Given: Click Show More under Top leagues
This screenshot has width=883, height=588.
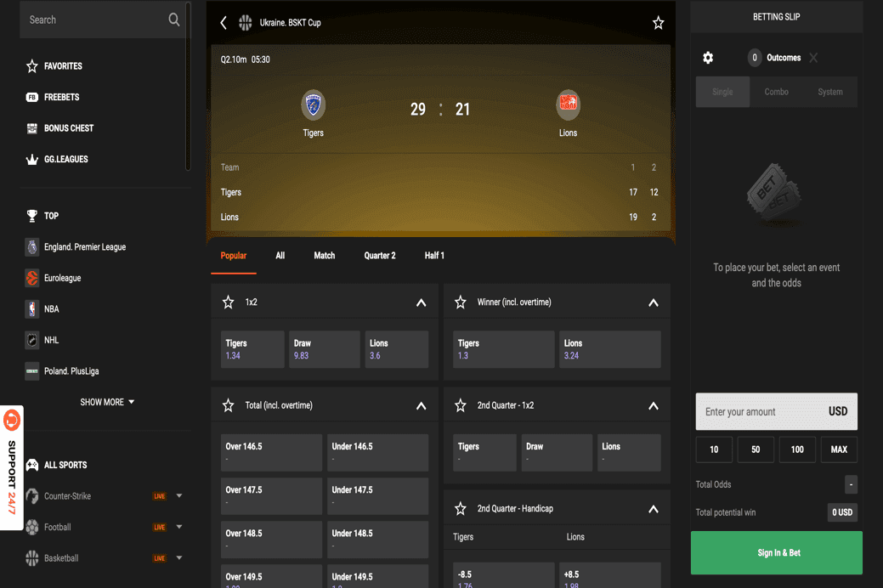Looking at the screenshot, I should pos(107,402).
